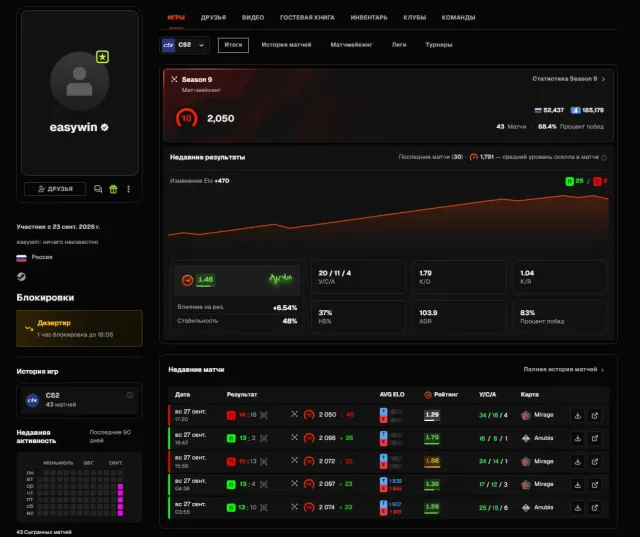640x537 pixels.
Task: Open the 13:3 Anubis match externally
Action: tap(595, 438)
